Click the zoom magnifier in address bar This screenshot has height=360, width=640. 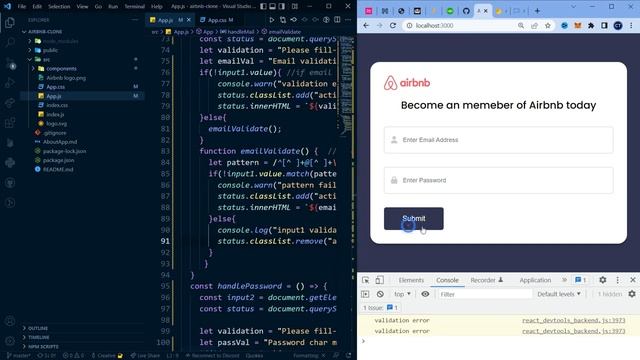point(521,25)
